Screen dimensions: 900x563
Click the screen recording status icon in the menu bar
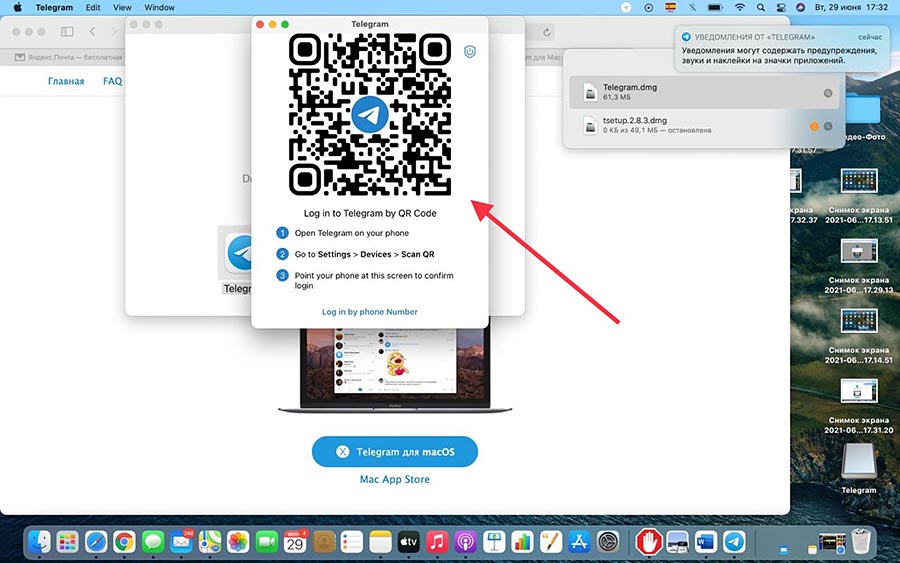pyautogui.click(x=649, y=7)
